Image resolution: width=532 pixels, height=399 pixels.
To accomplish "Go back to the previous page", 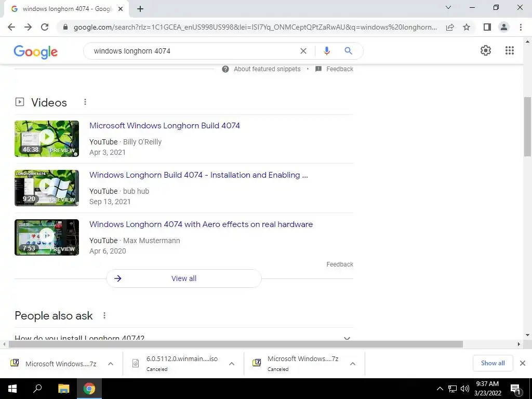I will pyautogui.click(x=11, y=27).
